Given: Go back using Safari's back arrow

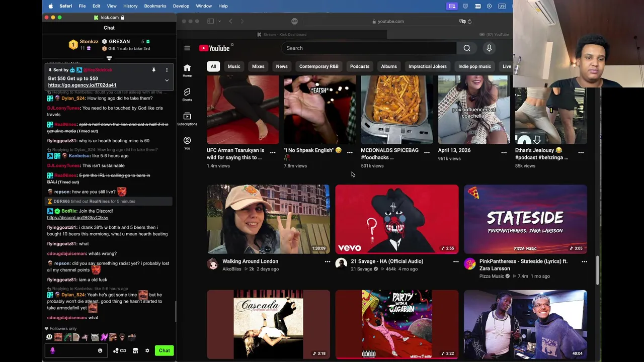Looking at the screenshot, I should [x=230, y=22].
